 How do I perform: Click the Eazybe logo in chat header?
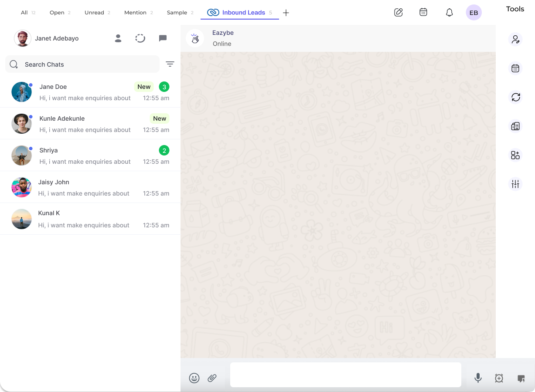[x=195, y=38]
